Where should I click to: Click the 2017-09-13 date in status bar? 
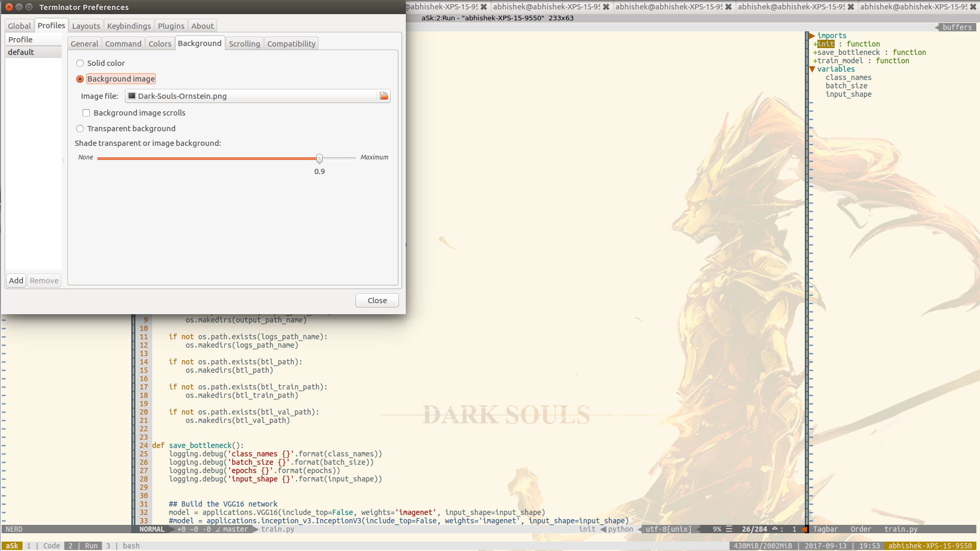(x=826, y=546)
